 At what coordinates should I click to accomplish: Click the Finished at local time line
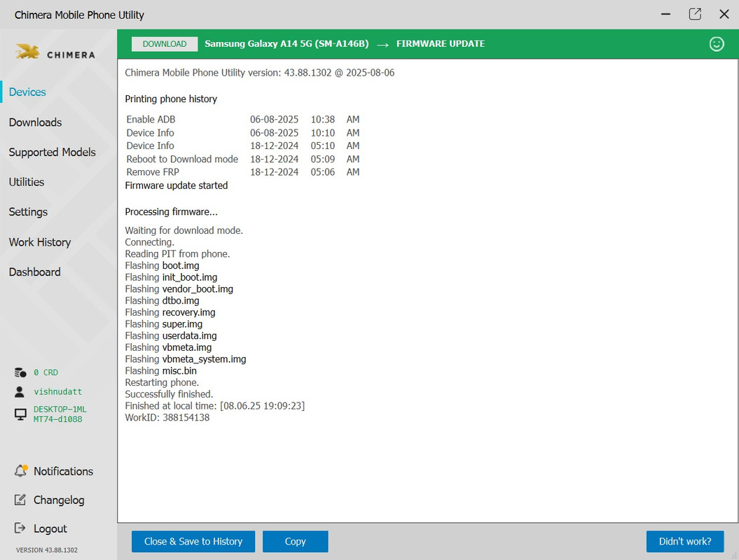click(215, 406)
